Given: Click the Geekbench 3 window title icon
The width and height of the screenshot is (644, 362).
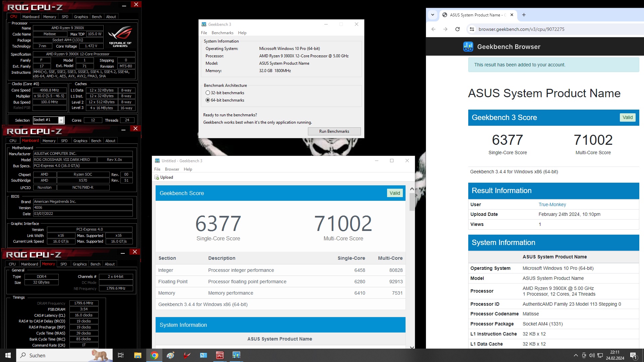Looking at the screenshot, I should point(204,24).
